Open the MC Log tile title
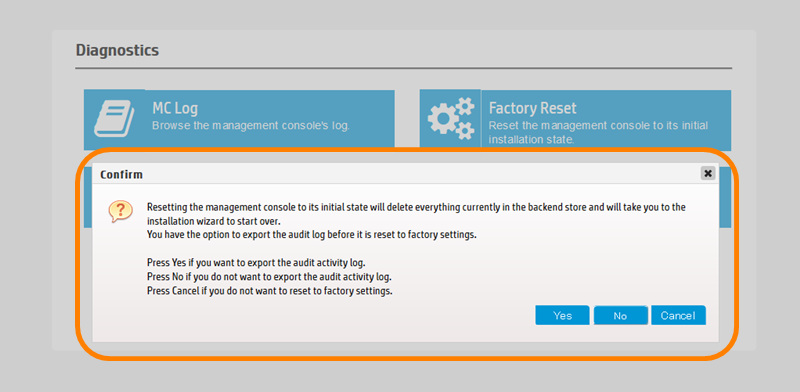The image size is (800, 392). coord(175,108)
